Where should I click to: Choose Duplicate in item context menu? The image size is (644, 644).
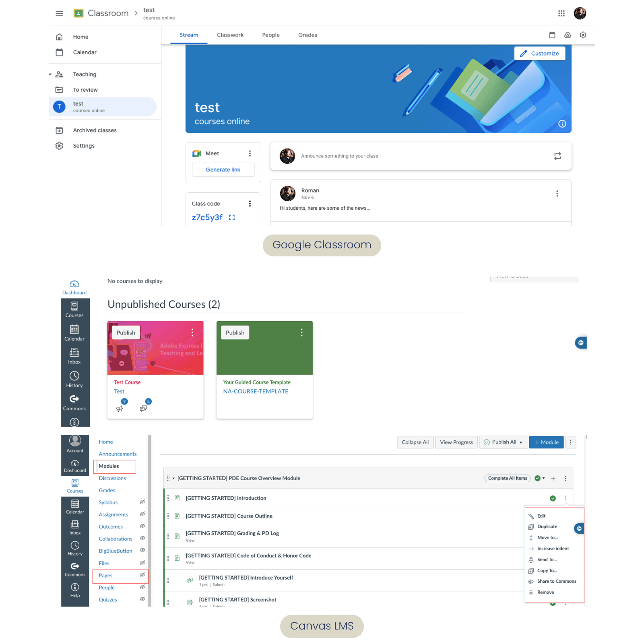tap(547, 526)
